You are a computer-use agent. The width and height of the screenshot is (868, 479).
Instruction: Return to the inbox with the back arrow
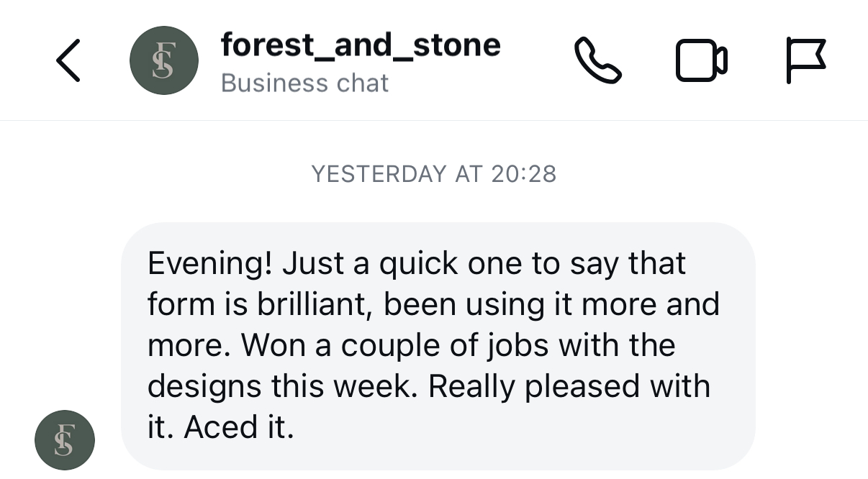(67, 60)
